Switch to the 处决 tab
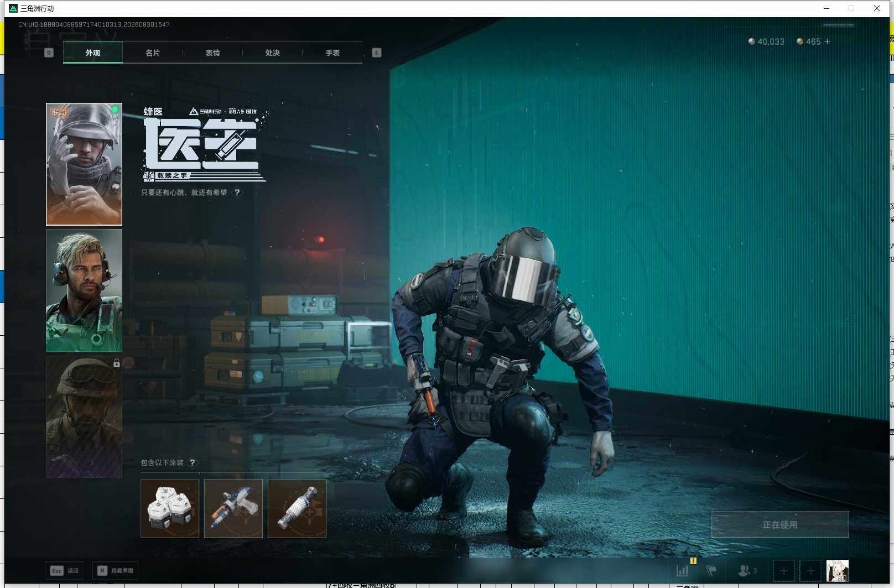 click(272, 53)
